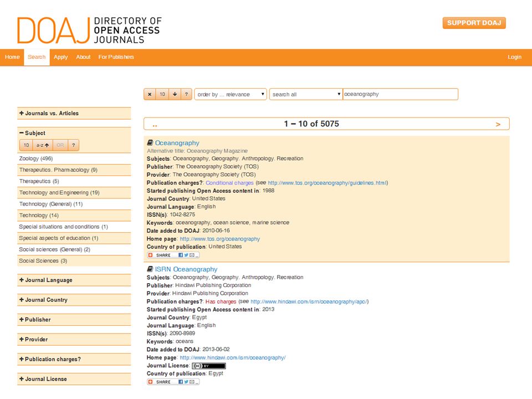Expand the Journal Country facet

(x=74, y=300)
